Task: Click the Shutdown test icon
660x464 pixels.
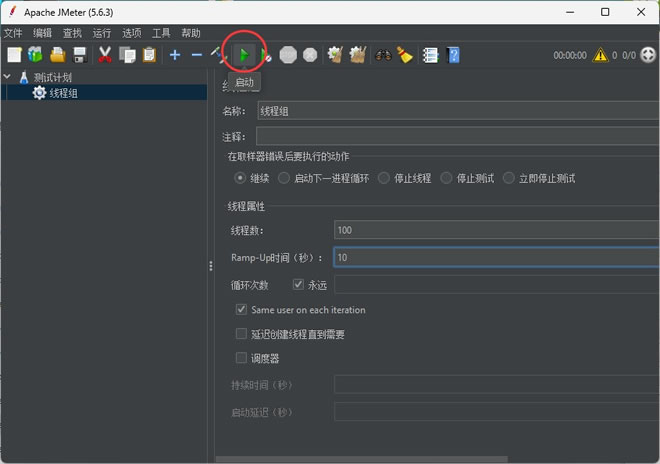Action: 310,55
